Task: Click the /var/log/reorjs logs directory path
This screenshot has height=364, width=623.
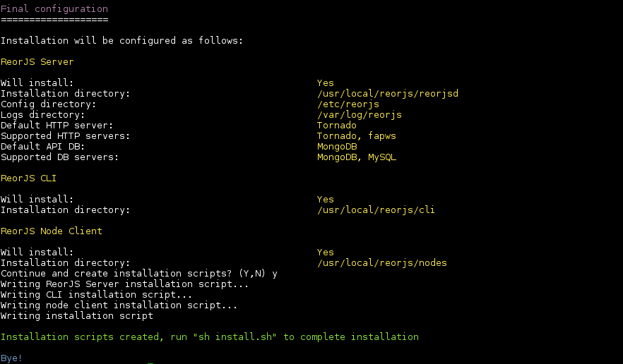Action: 360,115
